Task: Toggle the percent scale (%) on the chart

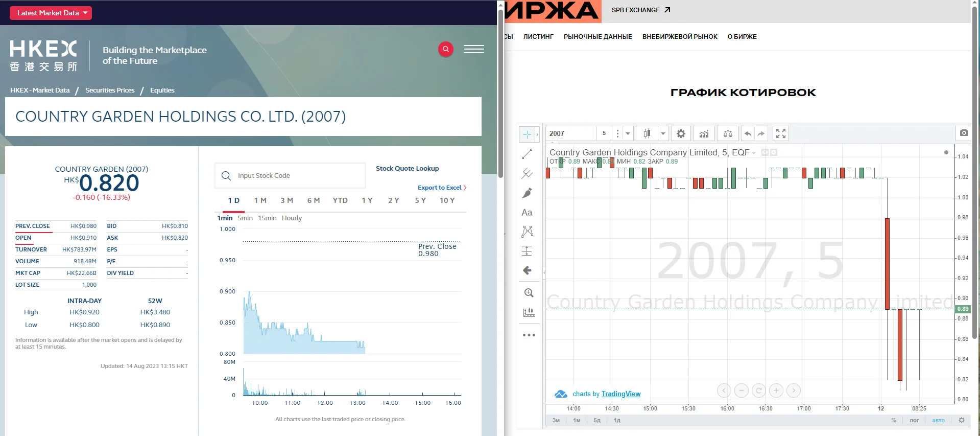Action: pyautogui.click(x=894, y=420)
